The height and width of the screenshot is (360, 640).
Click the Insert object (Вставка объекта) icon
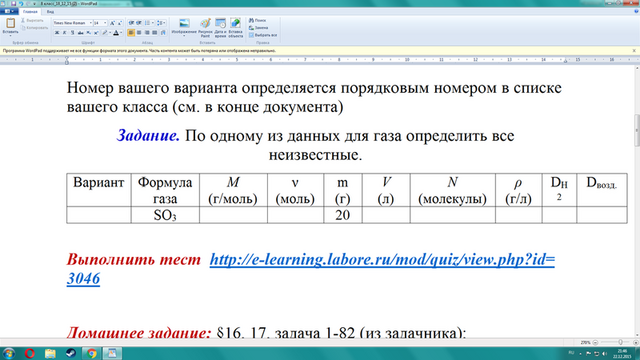click(236, 28)
